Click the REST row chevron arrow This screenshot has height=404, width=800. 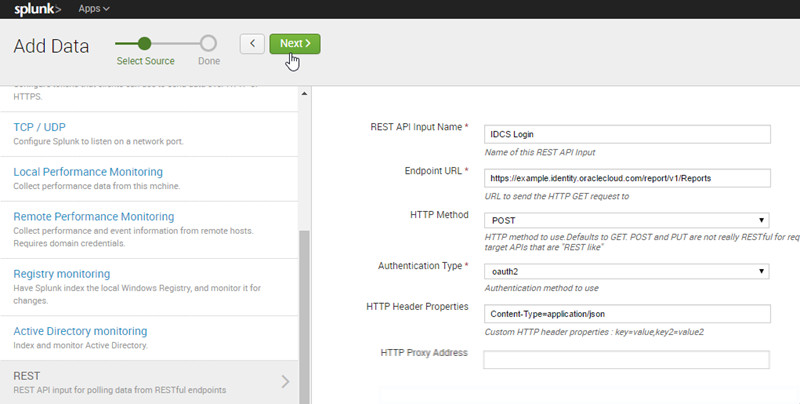point(285,381)
